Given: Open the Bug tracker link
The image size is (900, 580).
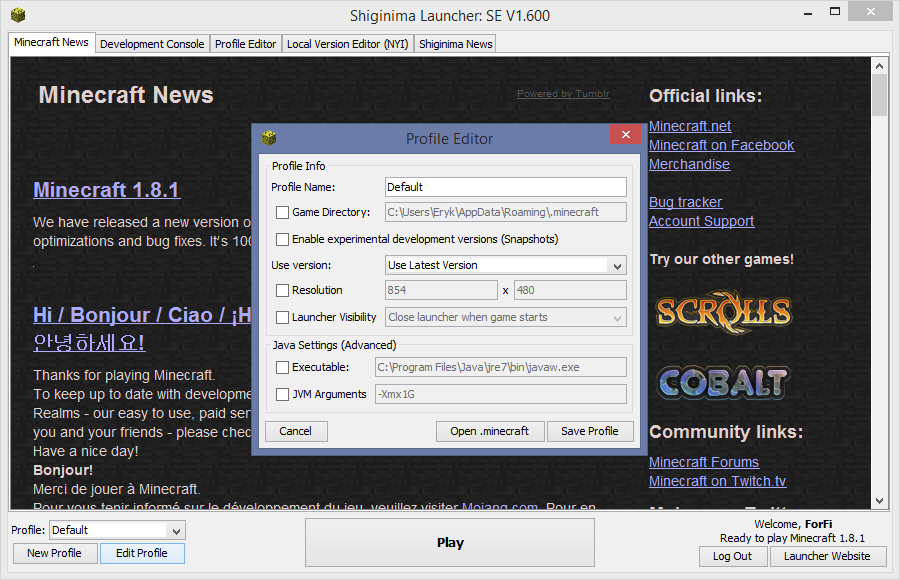Looking at the screenshot, I should click(685, 202).
